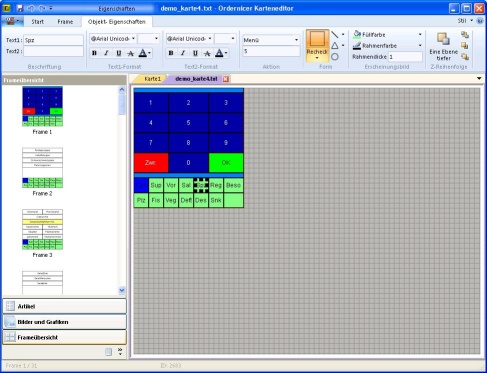Click the Füllfarbe paint bucket icon
Viewport: 487px width, 373px height.
[x=357, y=34]
